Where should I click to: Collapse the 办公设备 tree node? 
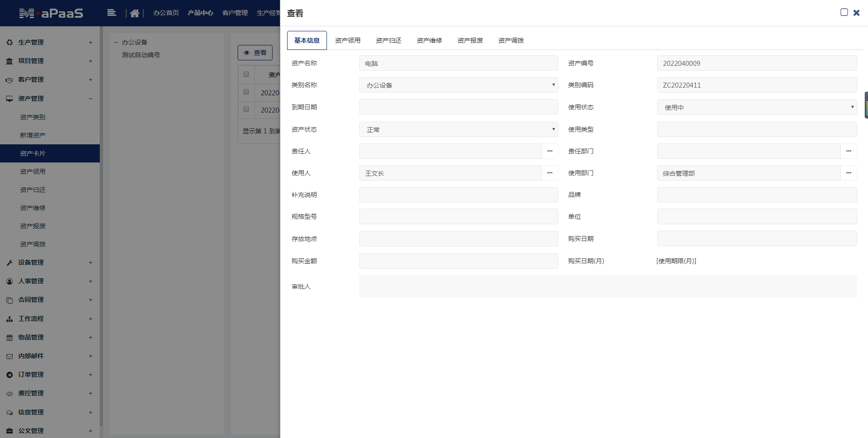click(116, 42)
